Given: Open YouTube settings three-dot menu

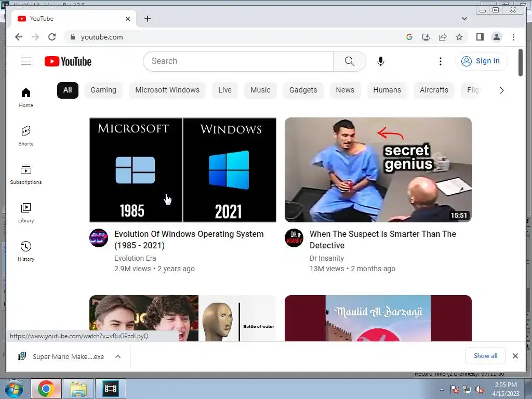Looking at the screenshot, I should (x=441, y=61).
